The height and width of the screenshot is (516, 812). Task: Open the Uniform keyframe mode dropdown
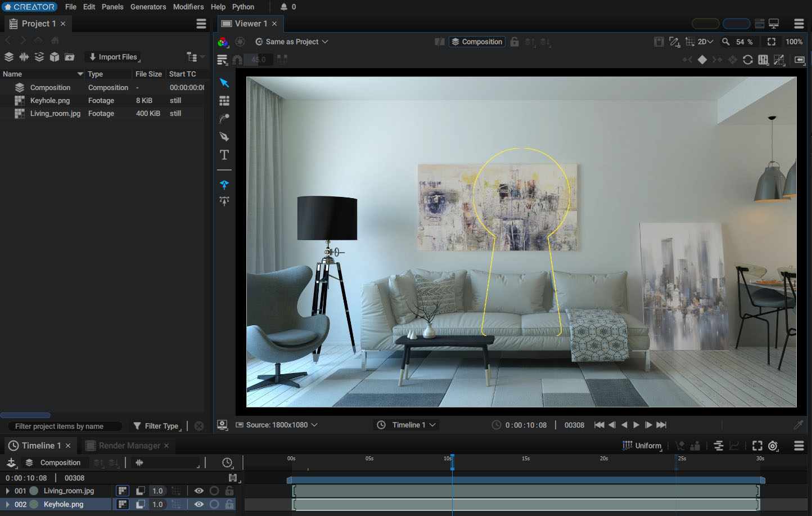click(642, 446)
